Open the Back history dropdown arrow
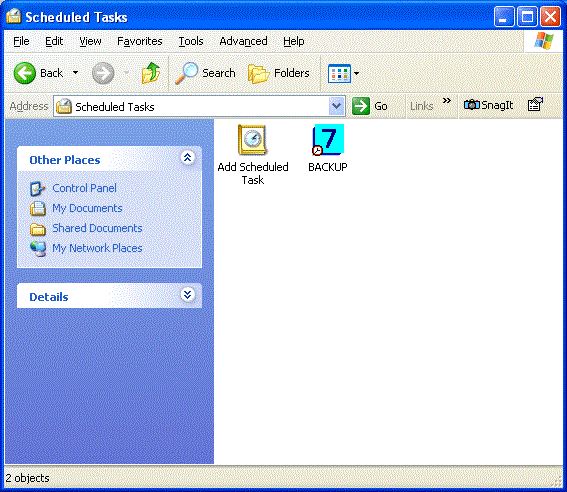Viewport: 567px width, 492px height. coord(75,73)
